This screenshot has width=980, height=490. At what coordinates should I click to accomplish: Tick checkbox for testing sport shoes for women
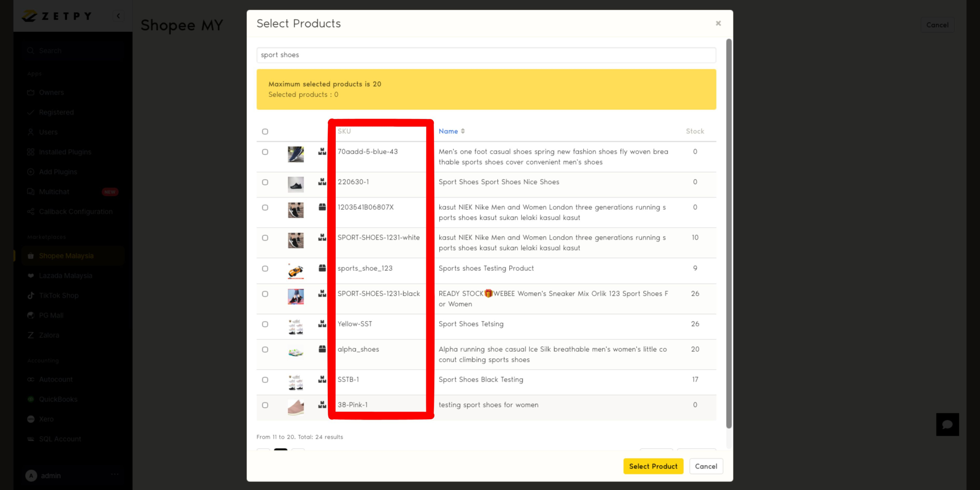click(265, 405)
